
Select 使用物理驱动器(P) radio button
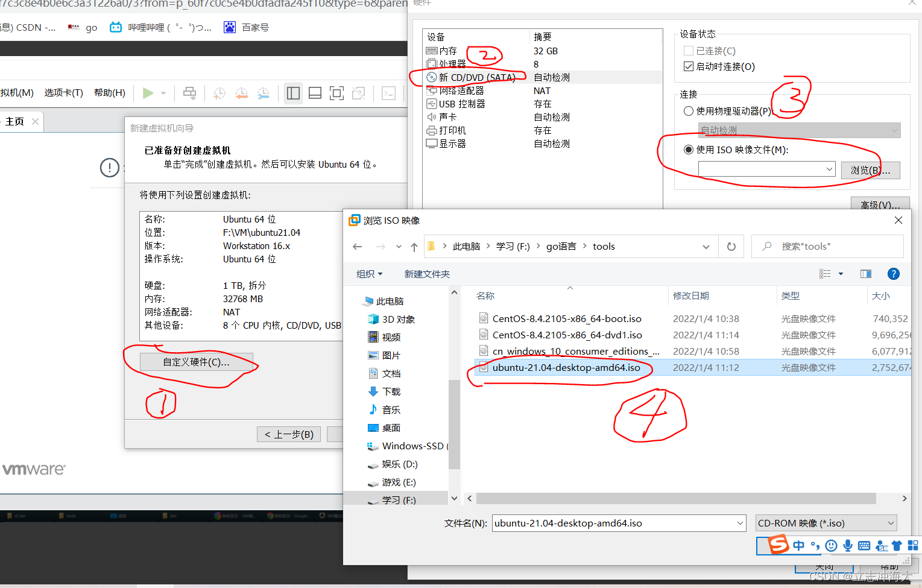click(689, 111)
